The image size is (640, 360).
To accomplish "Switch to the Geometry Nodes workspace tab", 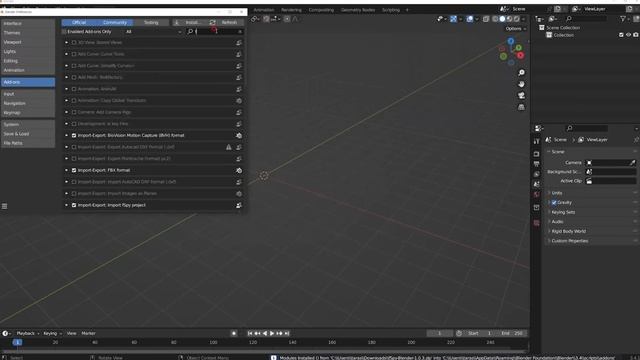I will click(x=358, y=10).
